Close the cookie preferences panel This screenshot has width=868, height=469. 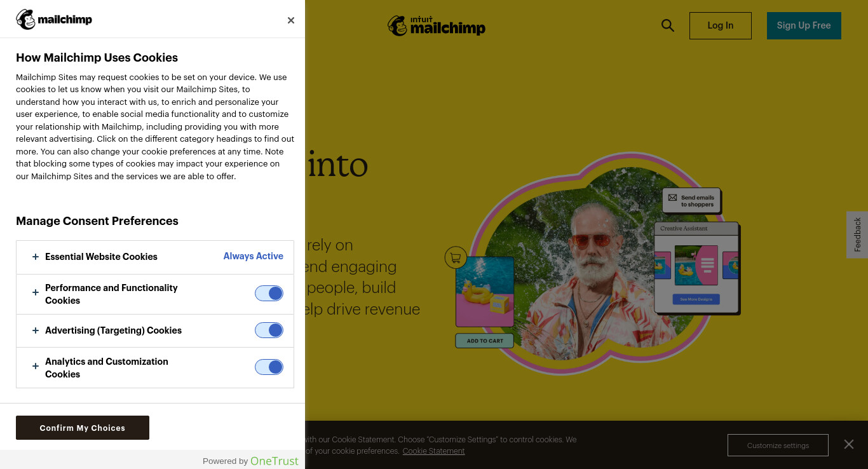point(291,20)
